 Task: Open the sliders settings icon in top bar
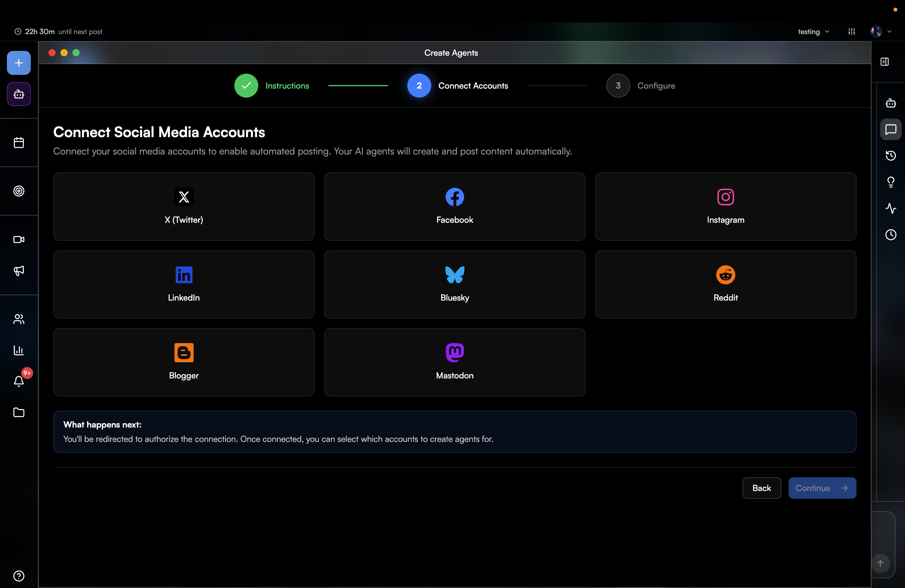point(851,31)
